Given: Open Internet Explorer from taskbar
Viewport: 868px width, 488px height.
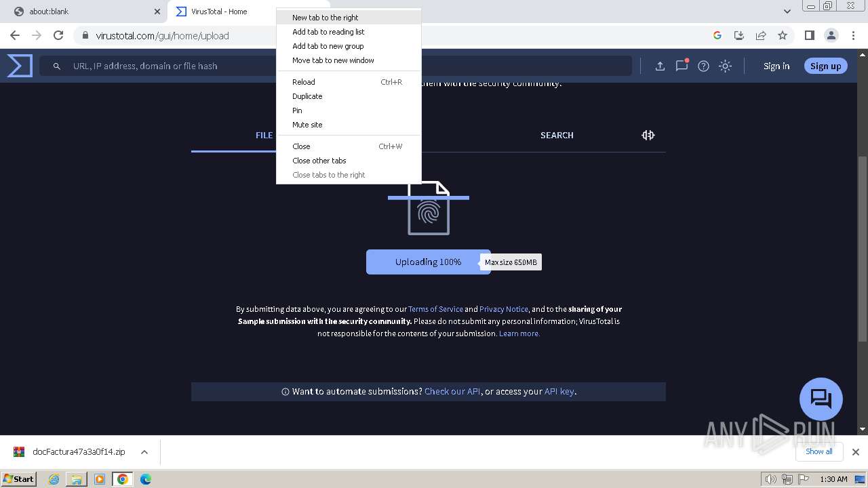Looking at the screenshot, I should [x=54, y=479].
